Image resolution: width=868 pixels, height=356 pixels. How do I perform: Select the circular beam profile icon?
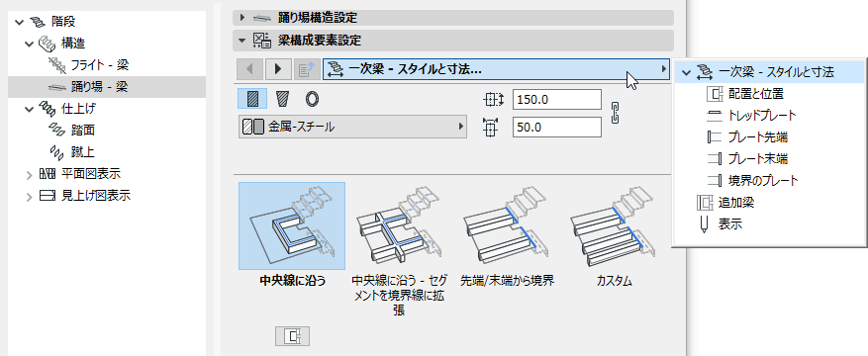(x=312, y=100)
